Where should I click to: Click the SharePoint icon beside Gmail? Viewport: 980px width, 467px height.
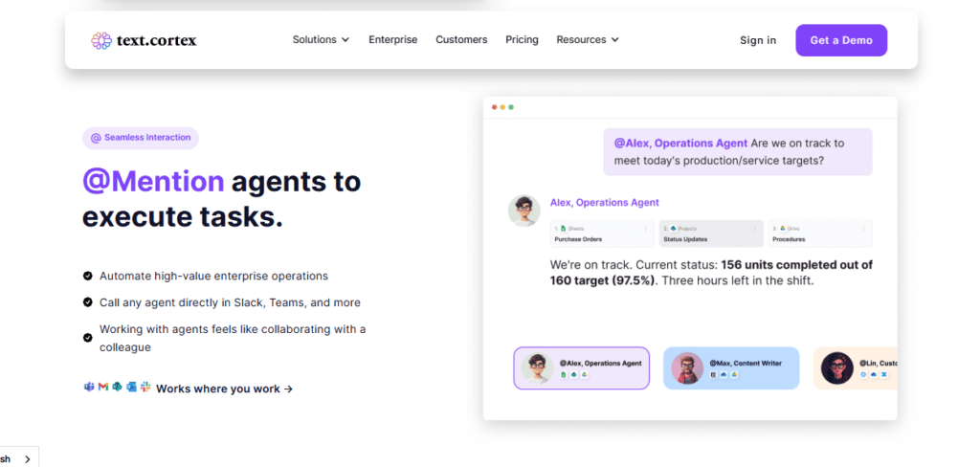tap(117, 388)
